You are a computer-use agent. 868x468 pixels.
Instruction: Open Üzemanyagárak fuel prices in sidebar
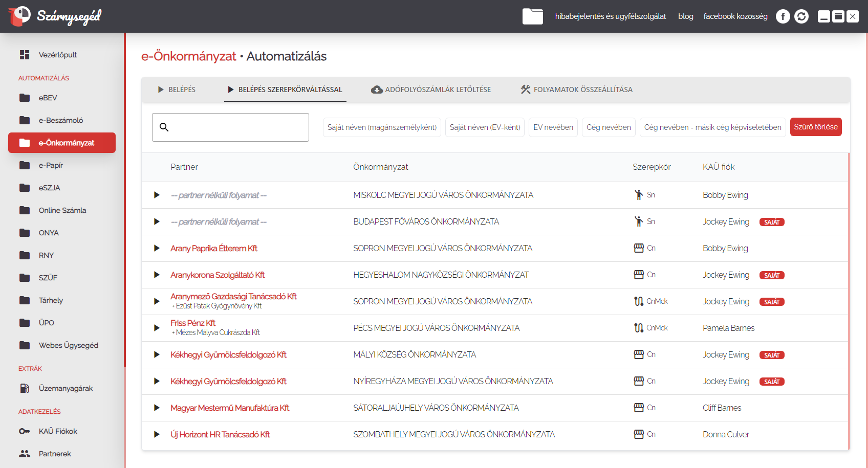tap(66, 388)
